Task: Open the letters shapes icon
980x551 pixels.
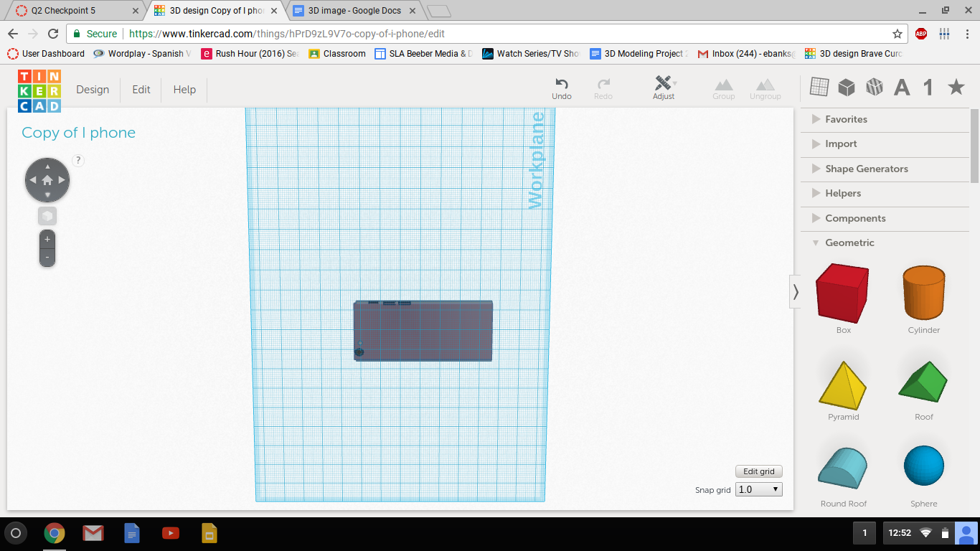Action: (901, 88)
